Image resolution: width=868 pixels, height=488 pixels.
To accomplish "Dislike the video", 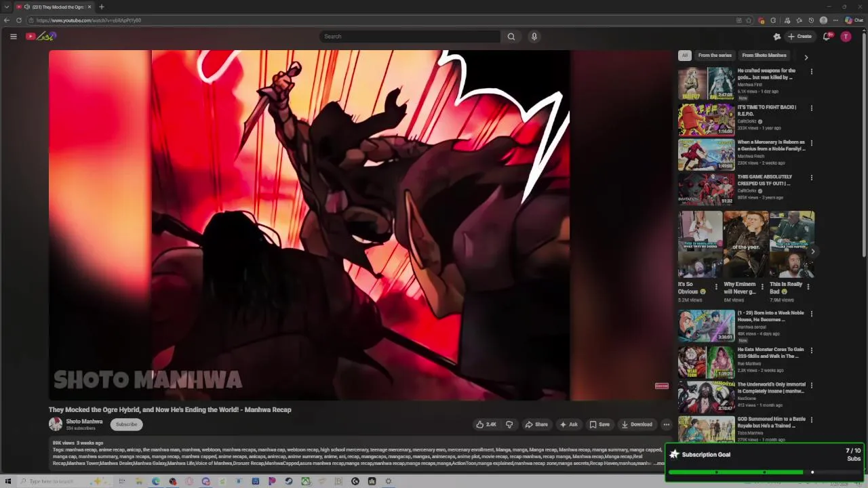I will click(x=509, y=424).
